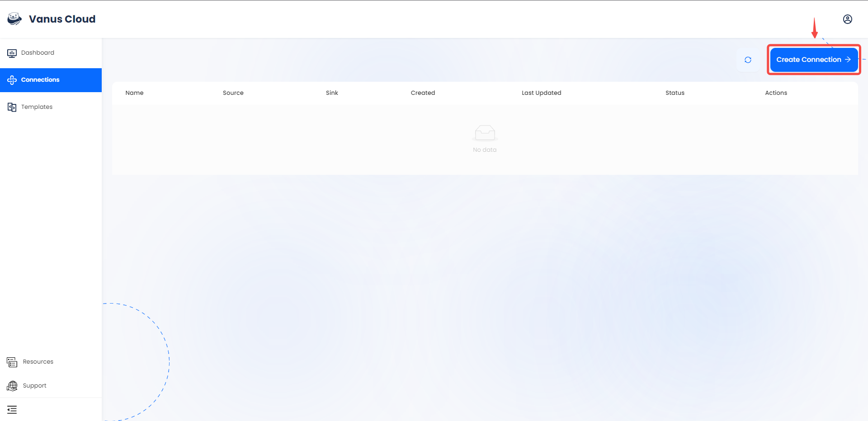Click the Templates sidebar icon
868x421 pixels.
(x=12, y=107)
